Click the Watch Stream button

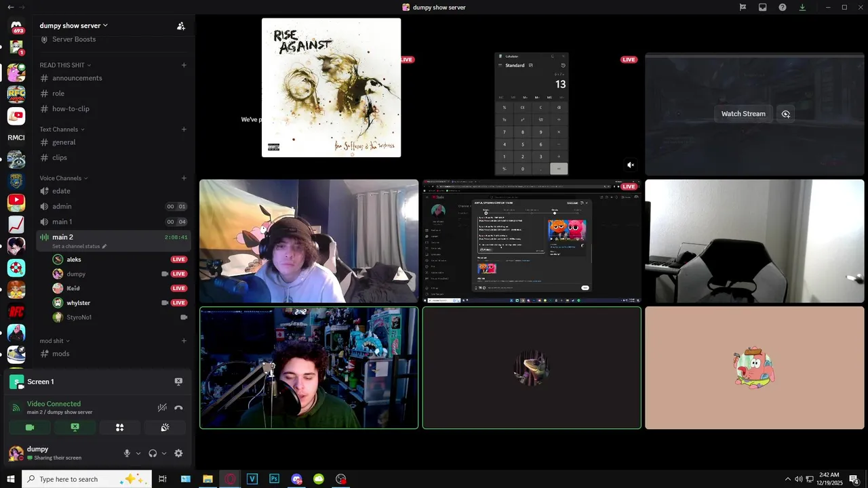point(743,114)
